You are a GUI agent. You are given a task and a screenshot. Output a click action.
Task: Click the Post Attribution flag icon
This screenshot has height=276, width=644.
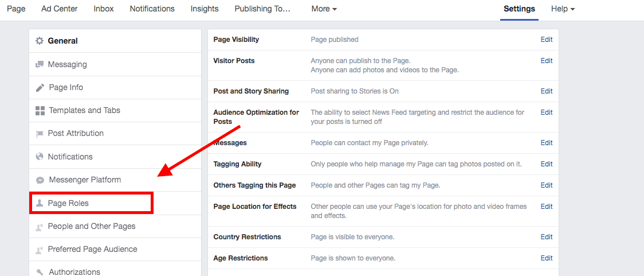pos(40,134)
